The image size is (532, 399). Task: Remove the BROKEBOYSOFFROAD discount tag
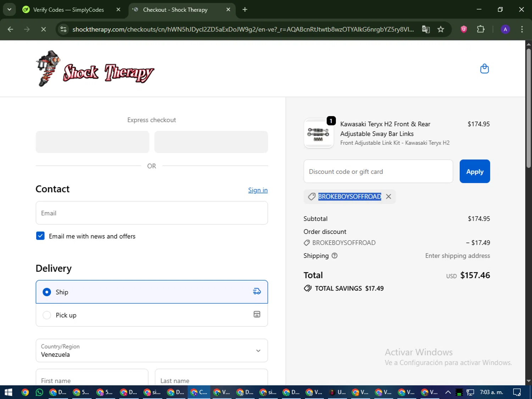click(x=388, y=196)
